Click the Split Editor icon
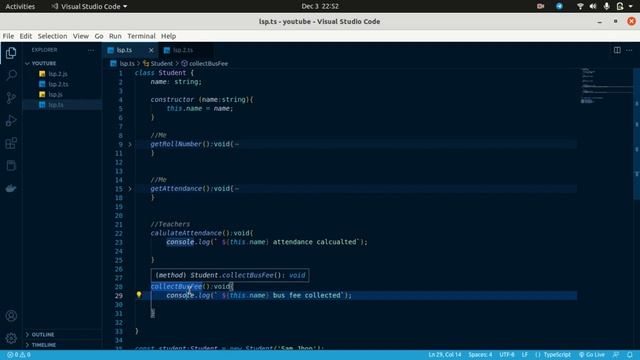Viewport: 640px width, 360px height. 617,50
